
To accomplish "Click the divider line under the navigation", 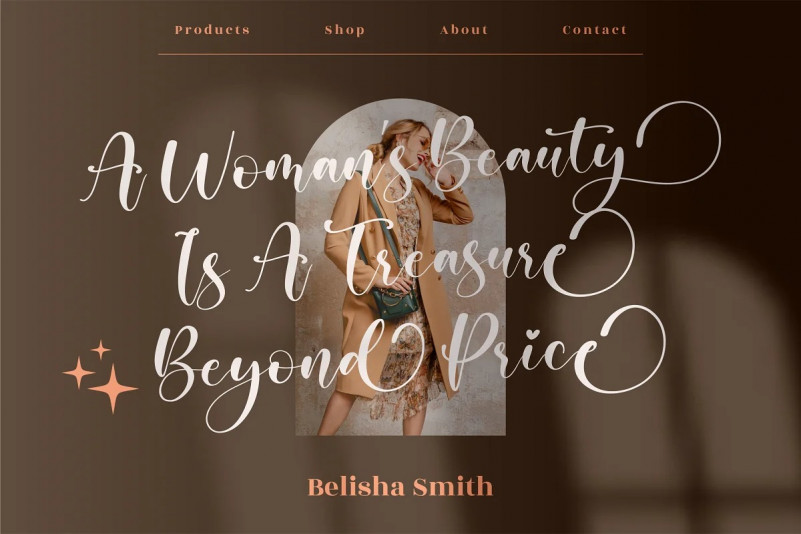I will click(x=400, y=54).
